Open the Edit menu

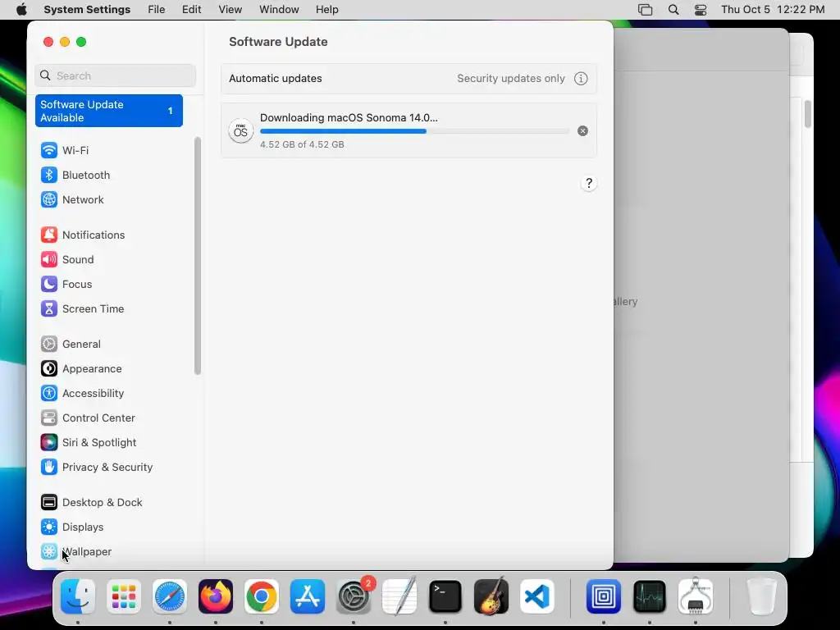(x=191, y=10)
